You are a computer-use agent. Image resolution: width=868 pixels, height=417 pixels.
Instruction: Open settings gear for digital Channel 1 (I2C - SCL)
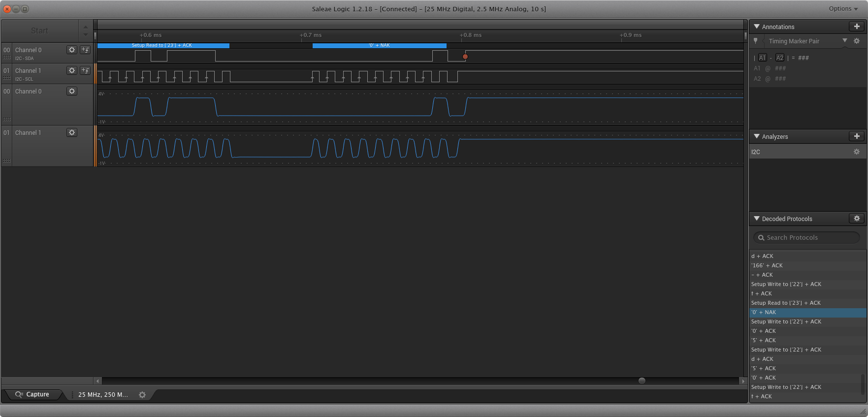point(72,70)
